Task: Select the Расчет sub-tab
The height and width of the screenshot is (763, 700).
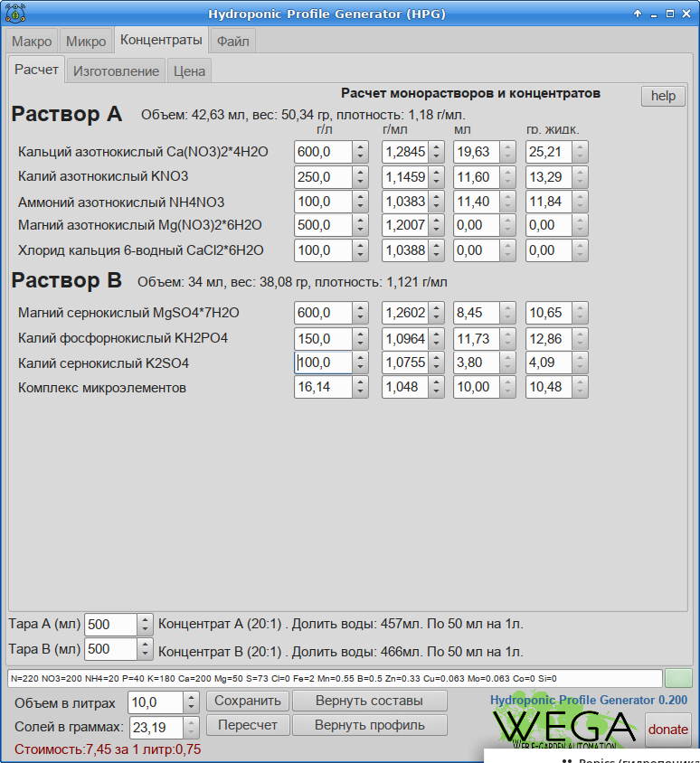Action: pyautogui.click(x=36, y=70)
